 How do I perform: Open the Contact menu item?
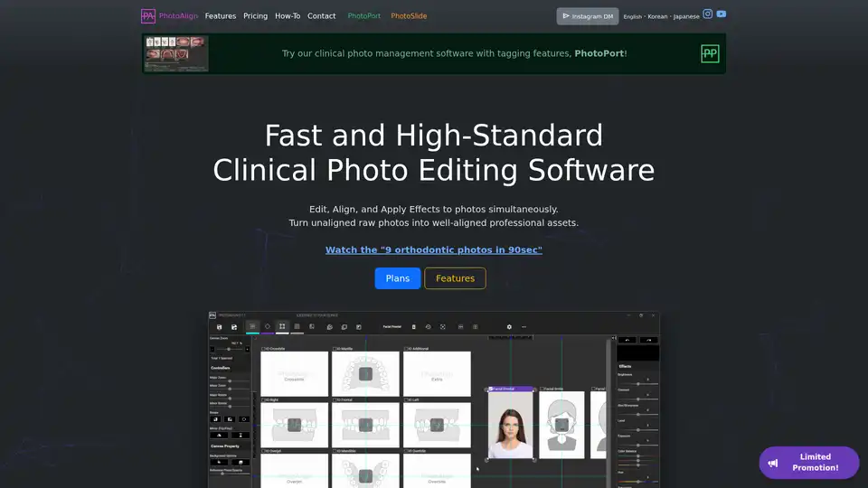point(322,16)
